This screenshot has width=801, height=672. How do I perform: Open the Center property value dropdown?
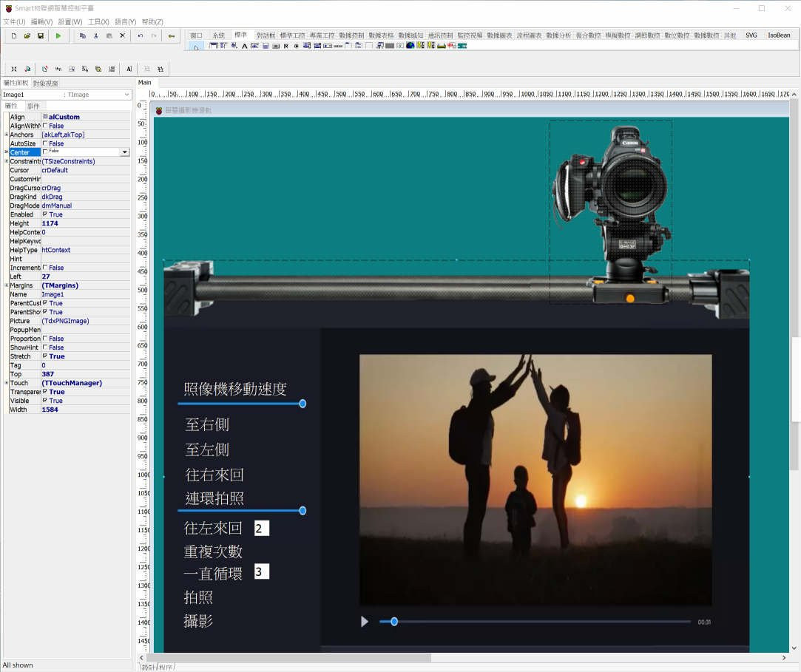tap(125, 152)
